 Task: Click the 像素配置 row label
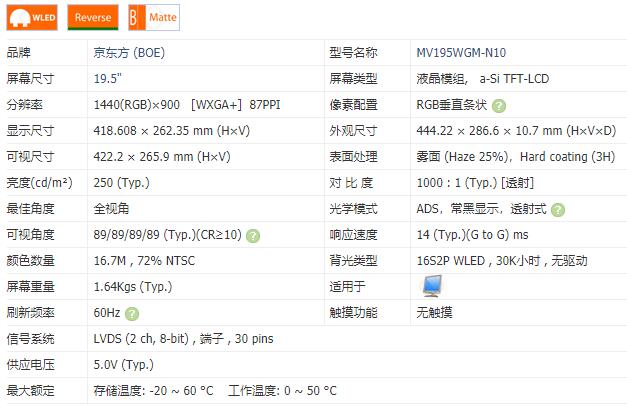click(353, 105)
